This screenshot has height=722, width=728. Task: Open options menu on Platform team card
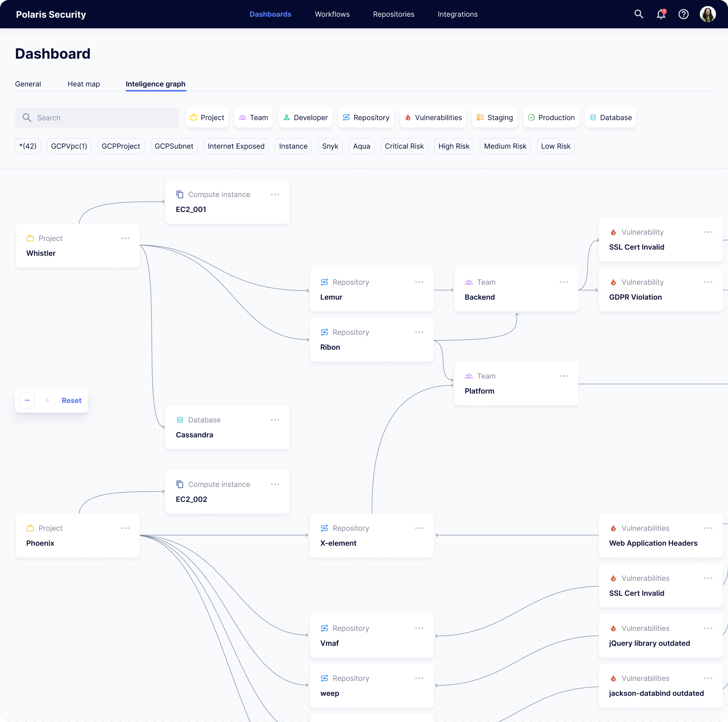564,376
